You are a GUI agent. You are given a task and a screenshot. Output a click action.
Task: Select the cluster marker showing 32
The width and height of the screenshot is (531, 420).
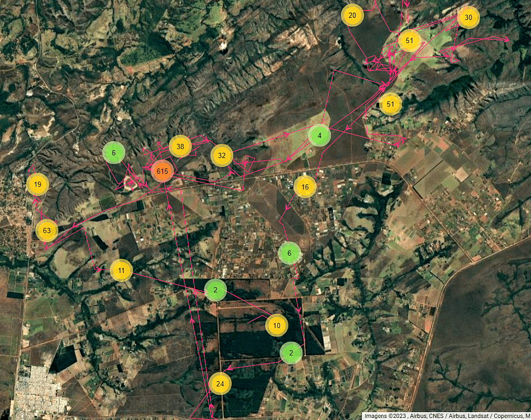click(x=222, y=155)
